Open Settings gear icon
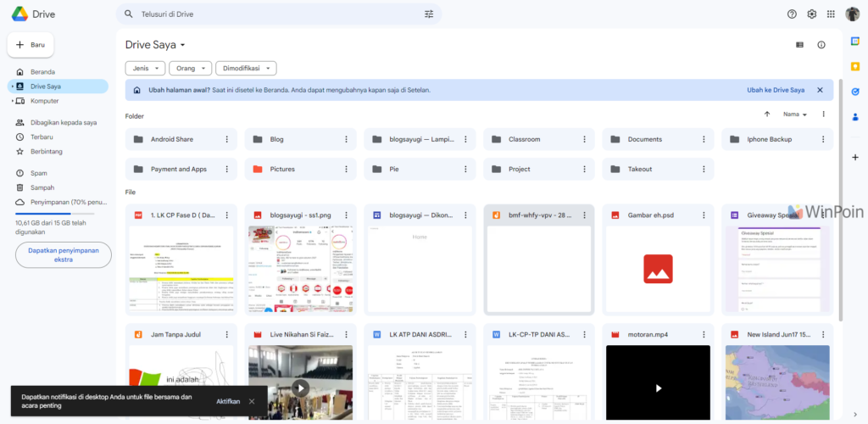Viewport: 868px width, 424px height. pyautogui.click(x=811, y=14)
